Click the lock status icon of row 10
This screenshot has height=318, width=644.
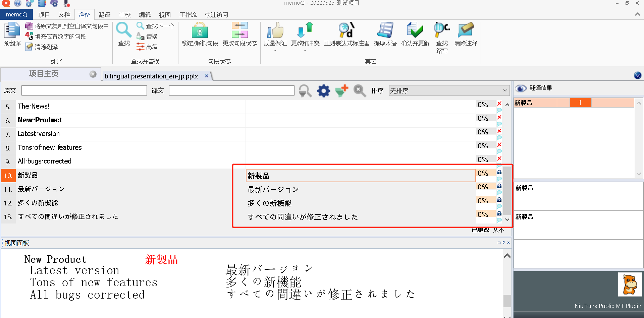(499, 172)
